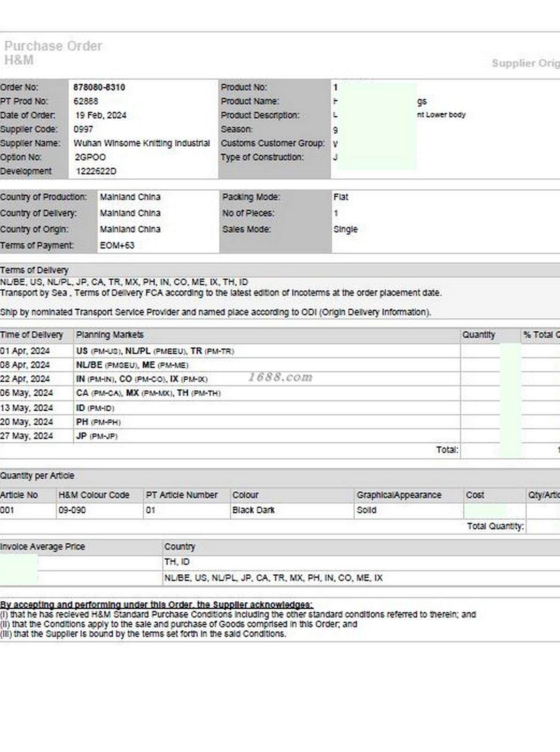Select the Sales Mode value Single
The width and height of the screenshot is (560, 752).
click(345, 229)
